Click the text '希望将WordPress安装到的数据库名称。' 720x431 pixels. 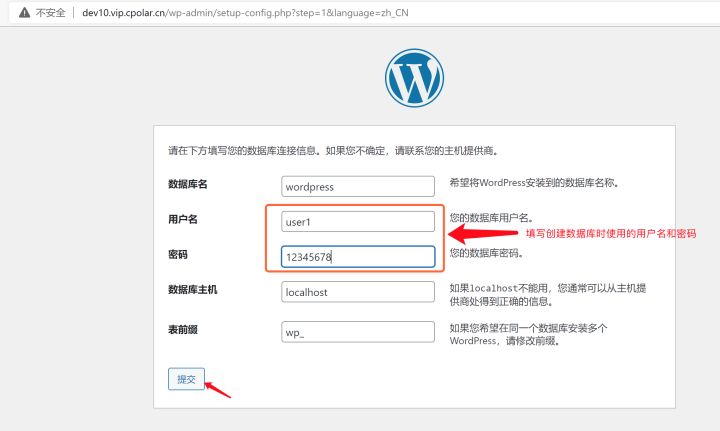[534, 183]
